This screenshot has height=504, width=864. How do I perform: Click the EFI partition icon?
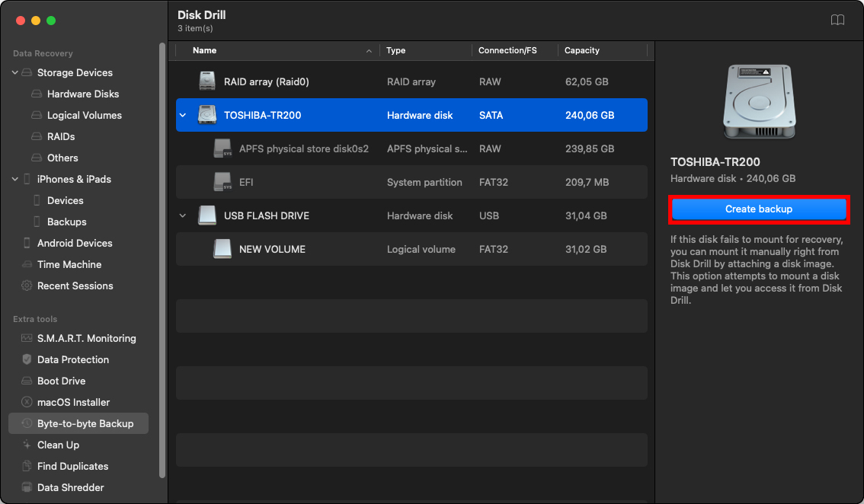point(222,182)
